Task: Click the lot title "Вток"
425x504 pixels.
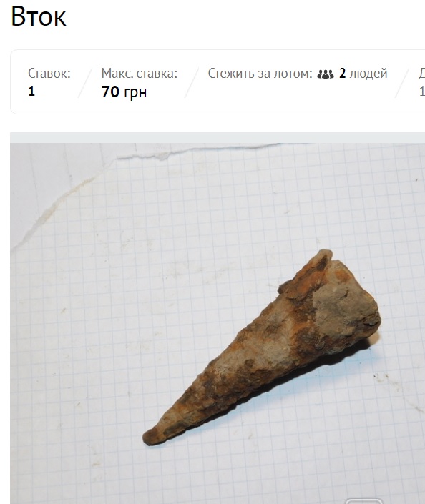Action: (x=39, y=16)
